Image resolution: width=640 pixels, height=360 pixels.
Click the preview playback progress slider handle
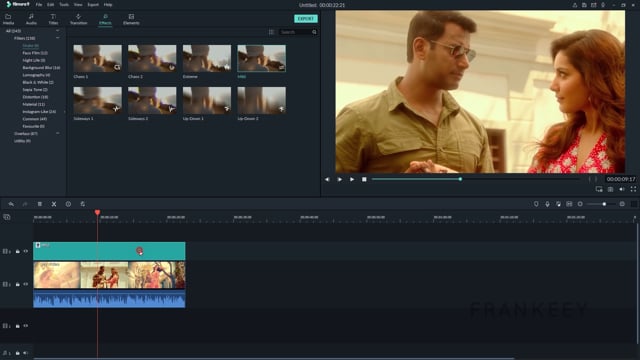coord(460,179)
